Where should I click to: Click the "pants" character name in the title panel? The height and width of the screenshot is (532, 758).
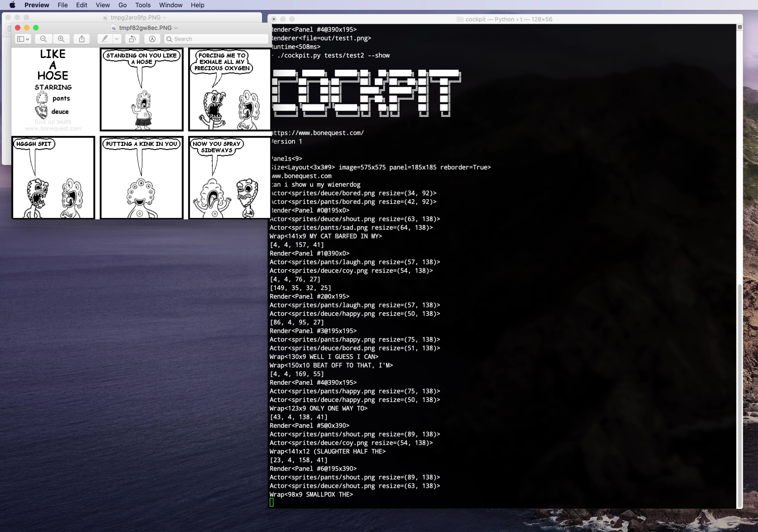click(x=61, y=98)
